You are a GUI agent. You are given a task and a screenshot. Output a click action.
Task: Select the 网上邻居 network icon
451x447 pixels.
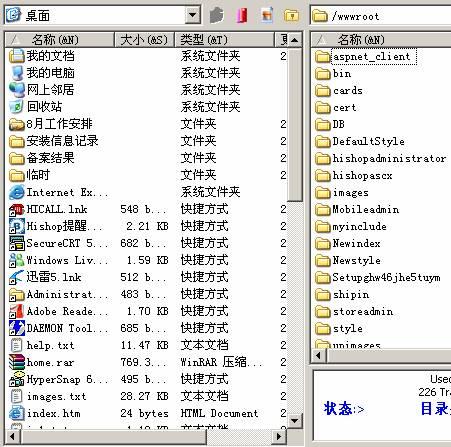pos(16,90)
